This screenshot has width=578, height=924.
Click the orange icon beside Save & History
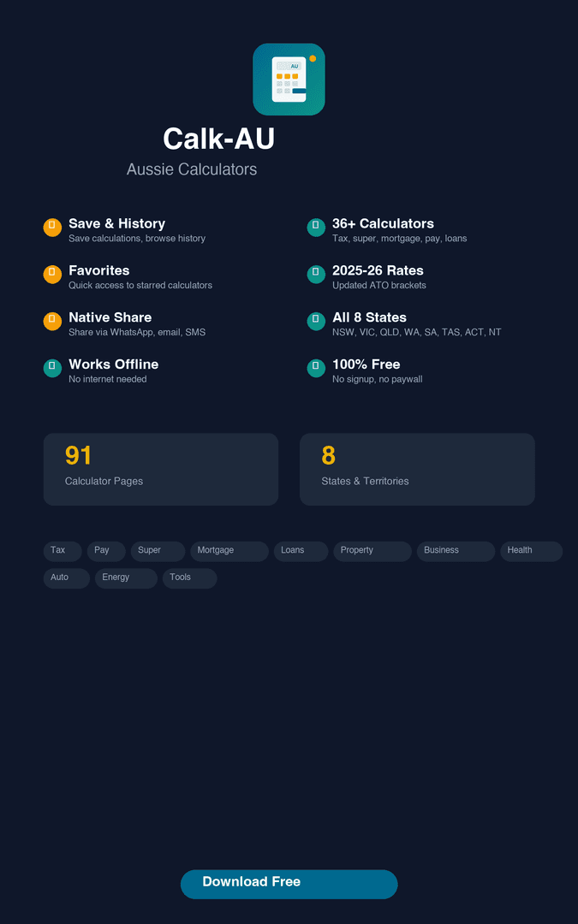pyautogui.click(x=52, y=228)
